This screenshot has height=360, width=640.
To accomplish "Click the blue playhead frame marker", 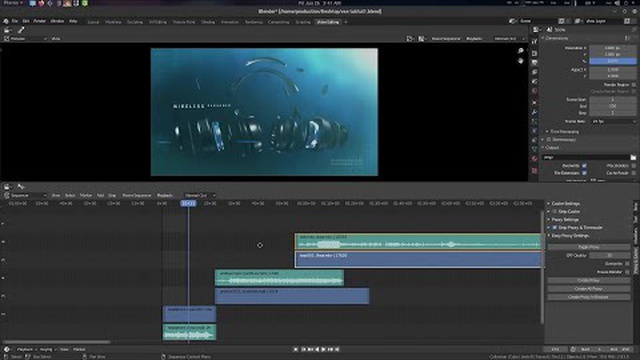I will pos(188,203).
